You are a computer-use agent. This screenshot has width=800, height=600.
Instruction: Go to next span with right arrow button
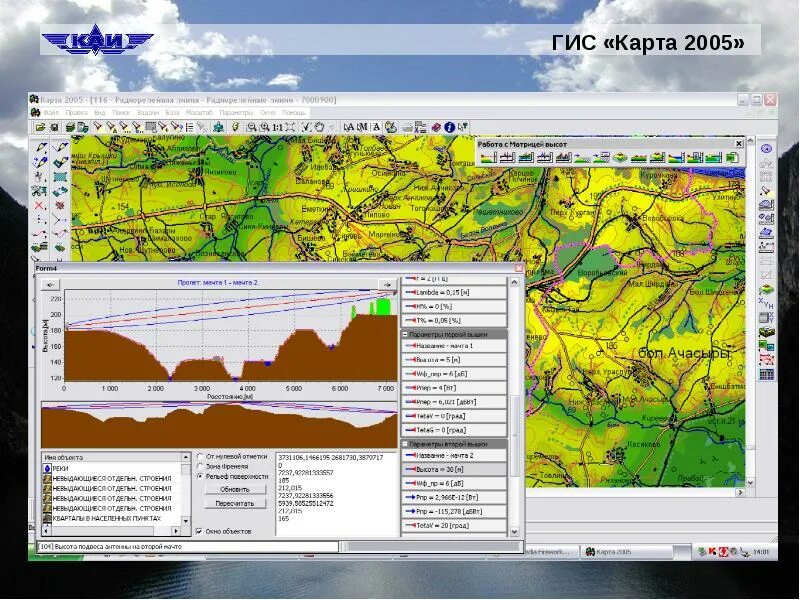(x=387, y=285)
